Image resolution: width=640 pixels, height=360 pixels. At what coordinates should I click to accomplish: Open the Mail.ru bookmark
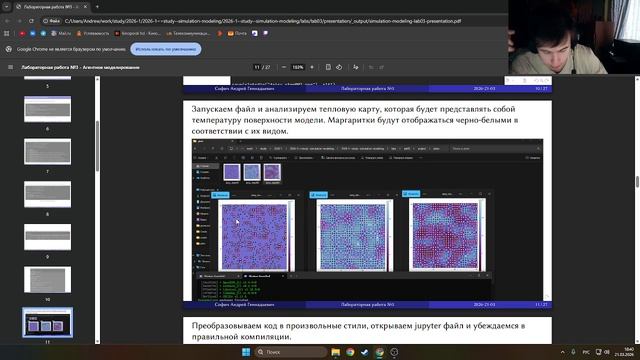point(61,33)
